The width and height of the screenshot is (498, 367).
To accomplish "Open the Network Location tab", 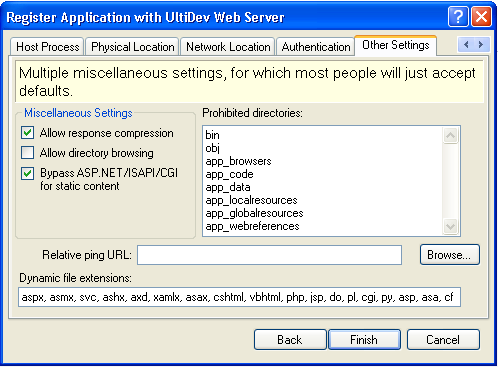I will tap(228, 47).
